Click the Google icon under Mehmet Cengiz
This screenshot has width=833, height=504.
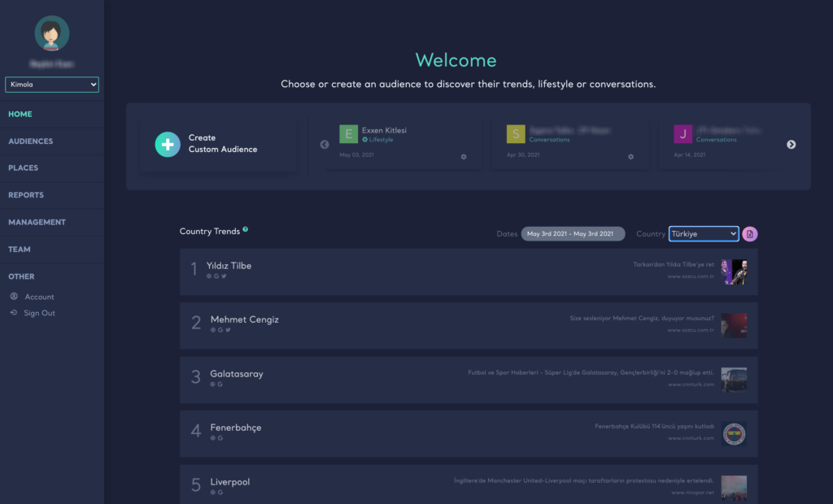pos(220,330)
